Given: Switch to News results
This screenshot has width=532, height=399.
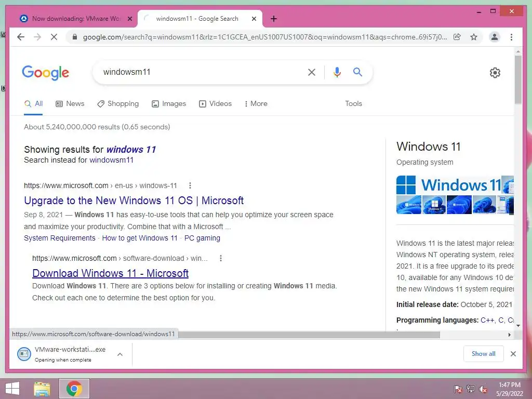Looking at the screenshot, I should click(70, 103).
